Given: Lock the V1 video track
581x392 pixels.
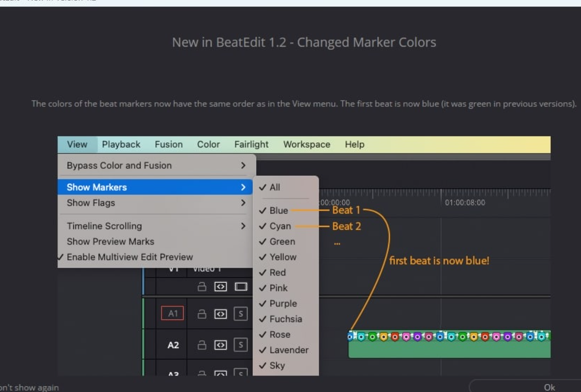Looking at the screenshot, I should [202, 287].
